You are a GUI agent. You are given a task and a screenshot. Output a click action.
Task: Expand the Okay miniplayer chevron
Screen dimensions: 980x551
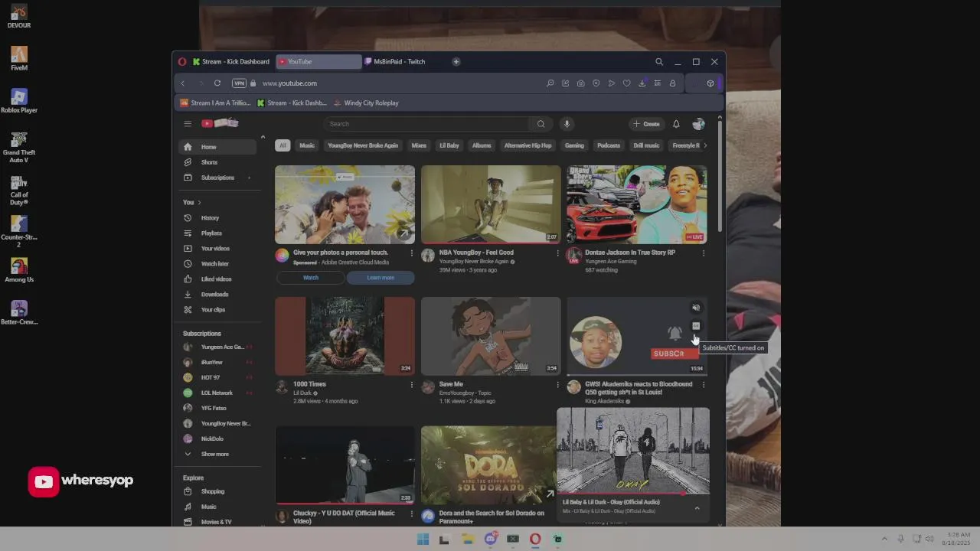coord(697,508)
